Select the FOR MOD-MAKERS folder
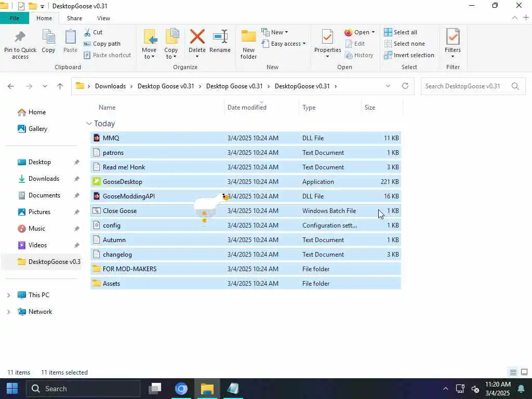This screenshot has width=532, height=399. (x=246, y=269)
